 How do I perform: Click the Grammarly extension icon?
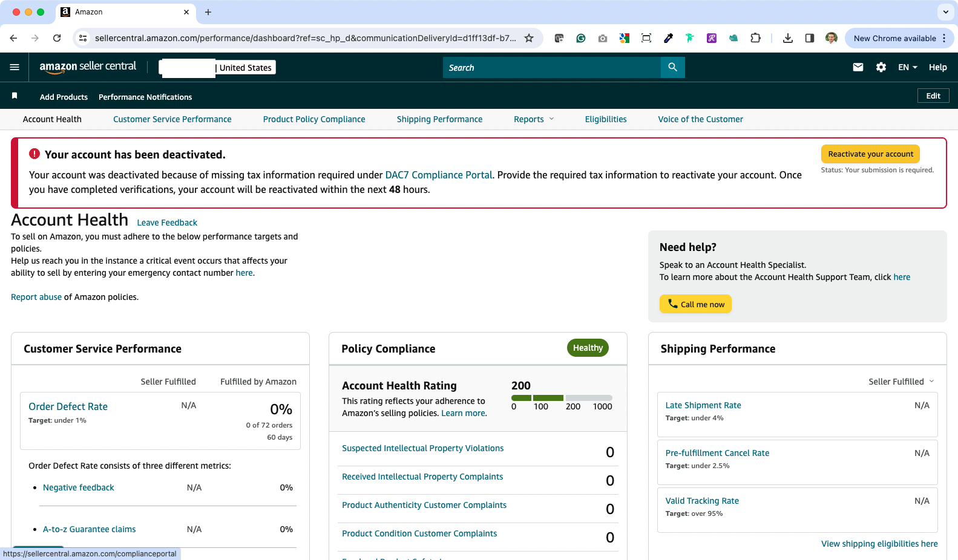581,38
